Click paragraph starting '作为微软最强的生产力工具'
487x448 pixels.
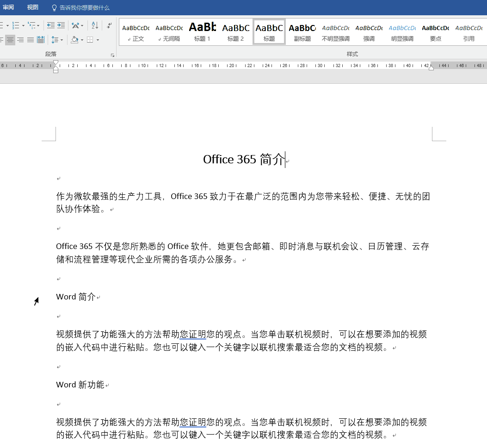[243, 203]
